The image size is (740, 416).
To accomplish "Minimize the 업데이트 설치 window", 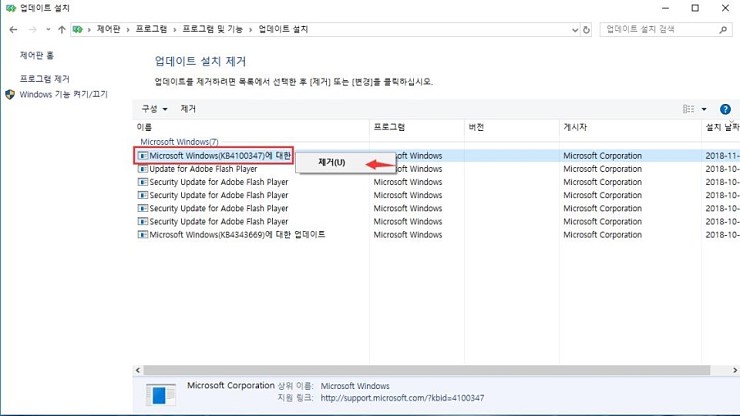I will (665, 8).
